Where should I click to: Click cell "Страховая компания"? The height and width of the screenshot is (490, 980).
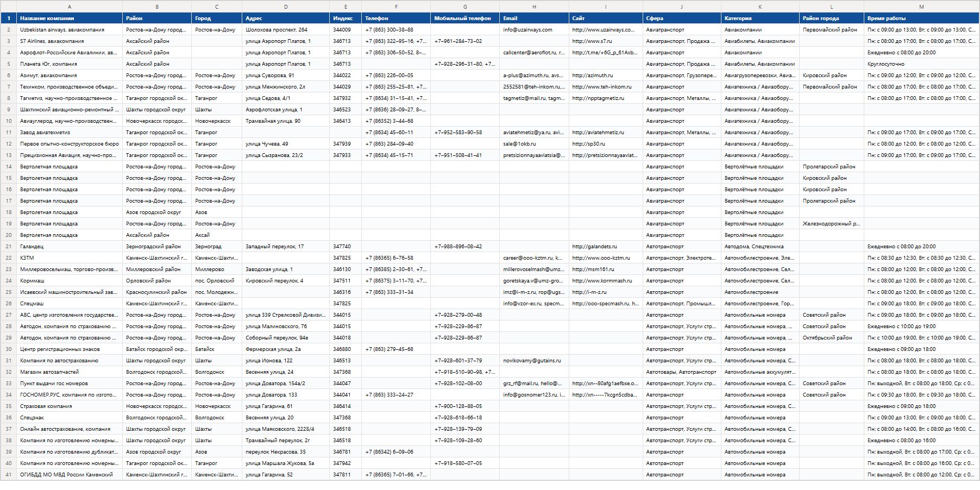click(x=70, y=406)
